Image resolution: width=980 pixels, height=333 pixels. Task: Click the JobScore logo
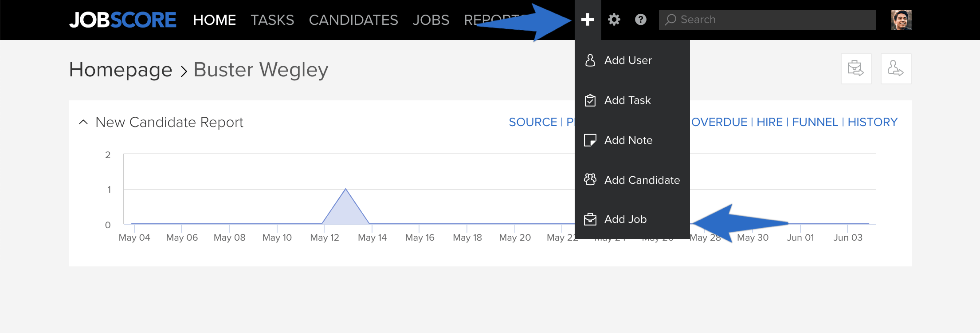(123, 20)
